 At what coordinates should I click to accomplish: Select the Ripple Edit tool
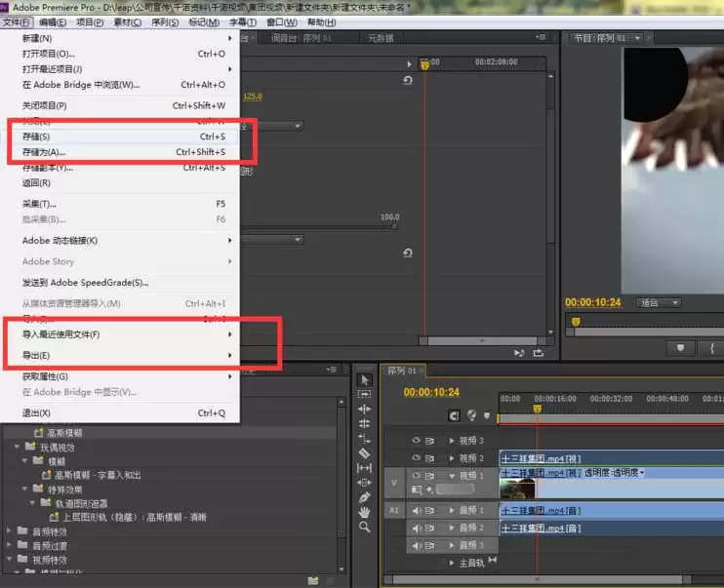364,410
